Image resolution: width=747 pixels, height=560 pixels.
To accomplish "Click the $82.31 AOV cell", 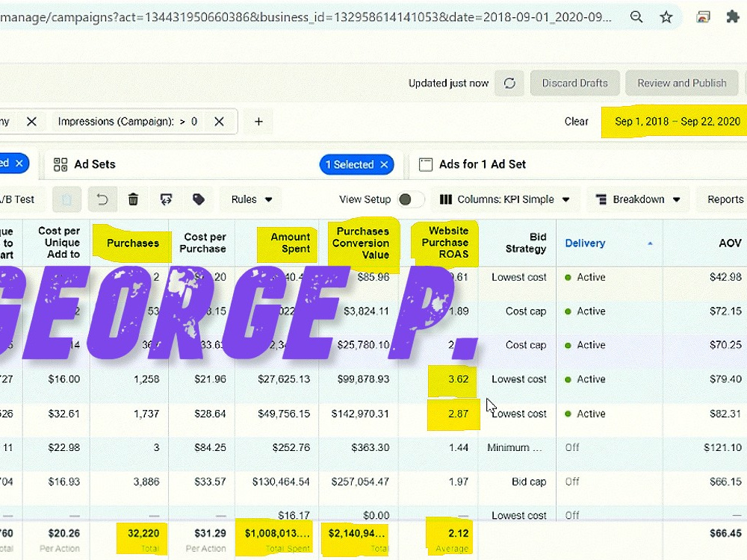I will (x=725, y=414).
